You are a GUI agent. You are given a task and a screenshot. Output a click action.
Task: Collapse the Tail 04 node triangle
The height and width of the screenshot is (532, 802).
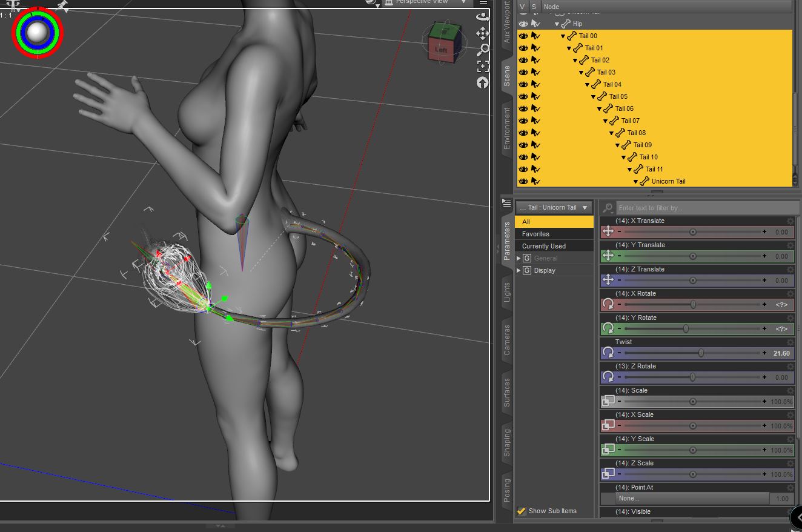(x=587, y=85)
